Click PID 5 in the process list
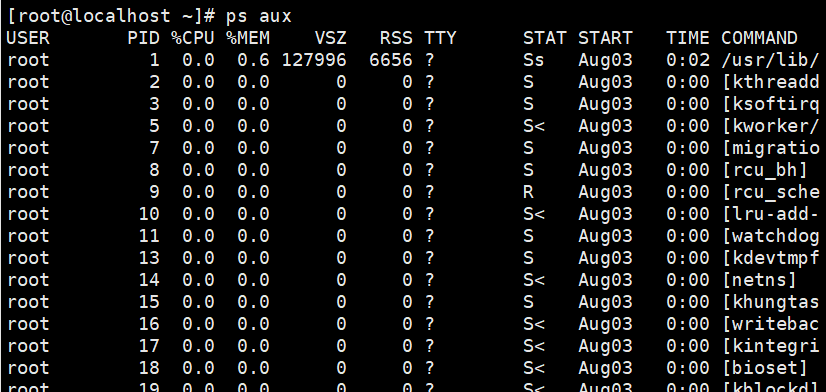Viewport: 826px width, 392px height. (154, 126)
